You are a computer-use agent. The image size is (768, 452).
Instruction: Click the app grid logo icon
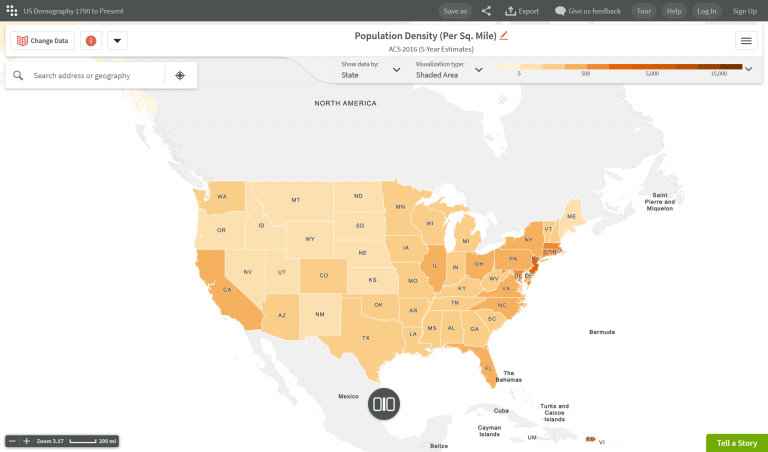coord(11,11)
